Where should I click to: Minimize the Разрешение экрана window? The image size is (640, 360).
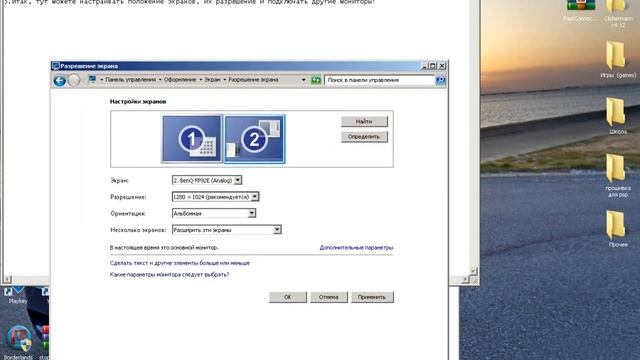pyautogui.click(x=424, y=66)
